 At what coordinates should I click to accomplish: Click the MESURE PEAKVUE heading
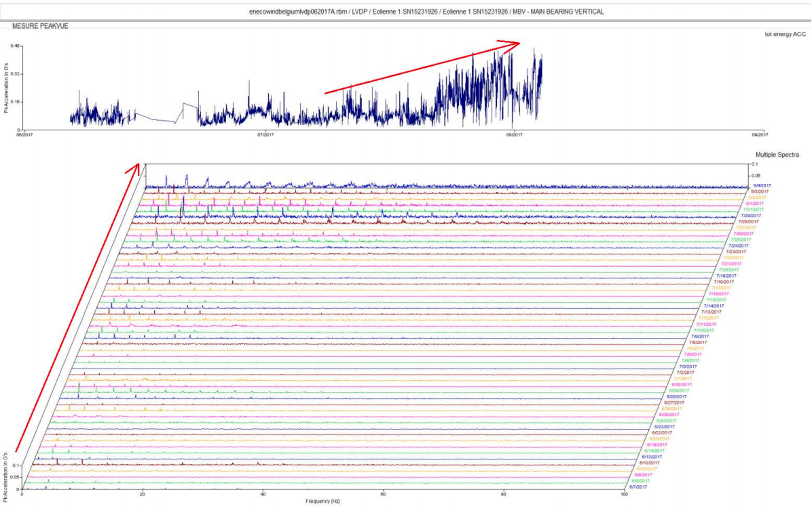(40, 26)
